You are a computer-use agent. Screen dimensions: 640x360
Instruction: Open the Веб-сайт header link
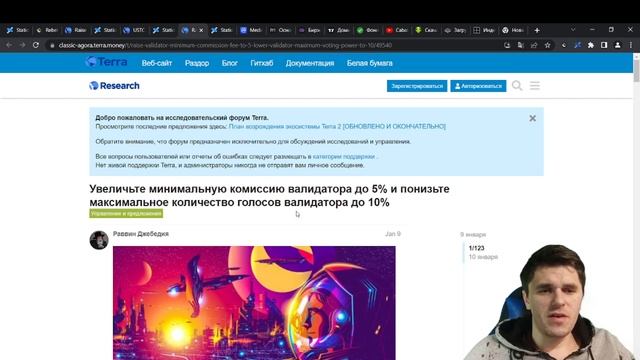pos(157,63)
